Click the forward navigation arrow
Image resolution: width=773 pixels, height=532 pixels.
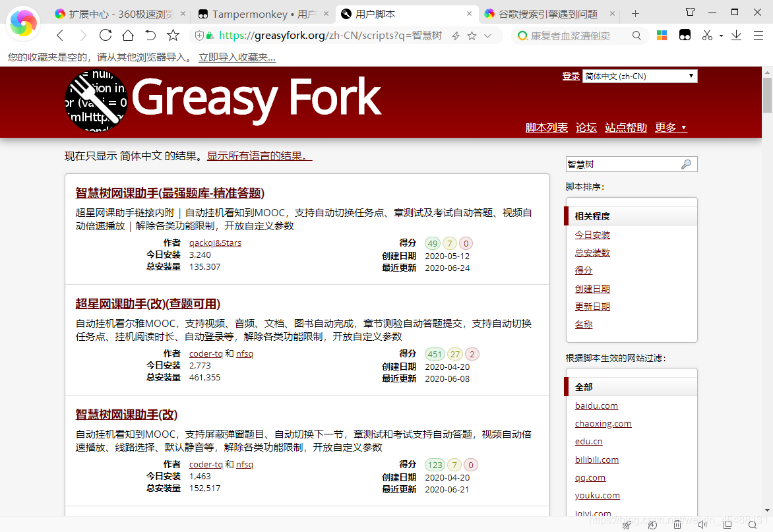pos(83,36)
